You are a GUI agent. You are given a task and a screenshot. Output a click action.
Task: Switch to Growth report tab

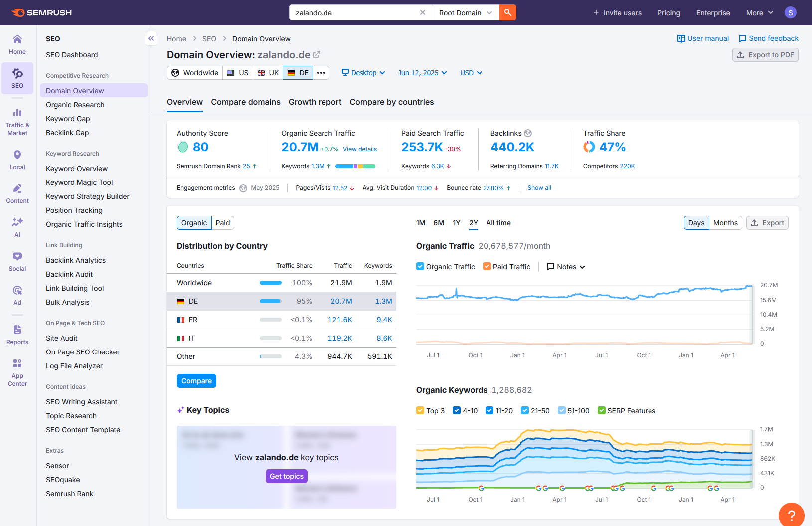315,102
